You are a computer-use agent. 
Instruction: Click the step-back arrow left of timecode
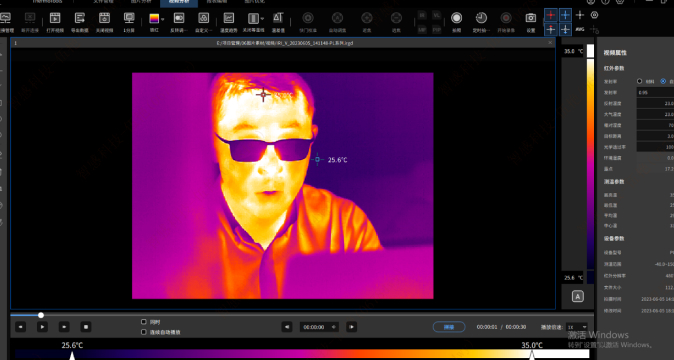coord(287,327)
